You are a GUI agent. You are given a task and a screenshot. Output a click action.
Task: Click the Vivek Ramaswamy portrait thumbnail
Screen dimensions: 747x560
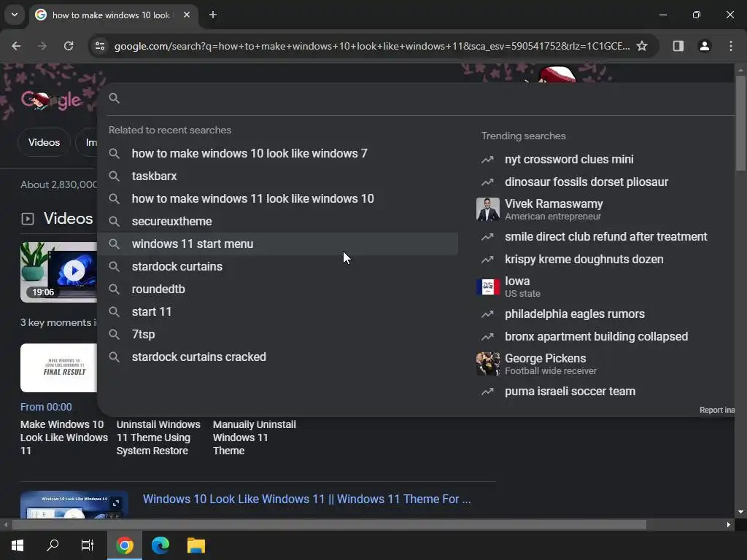(x=488, y=209)
